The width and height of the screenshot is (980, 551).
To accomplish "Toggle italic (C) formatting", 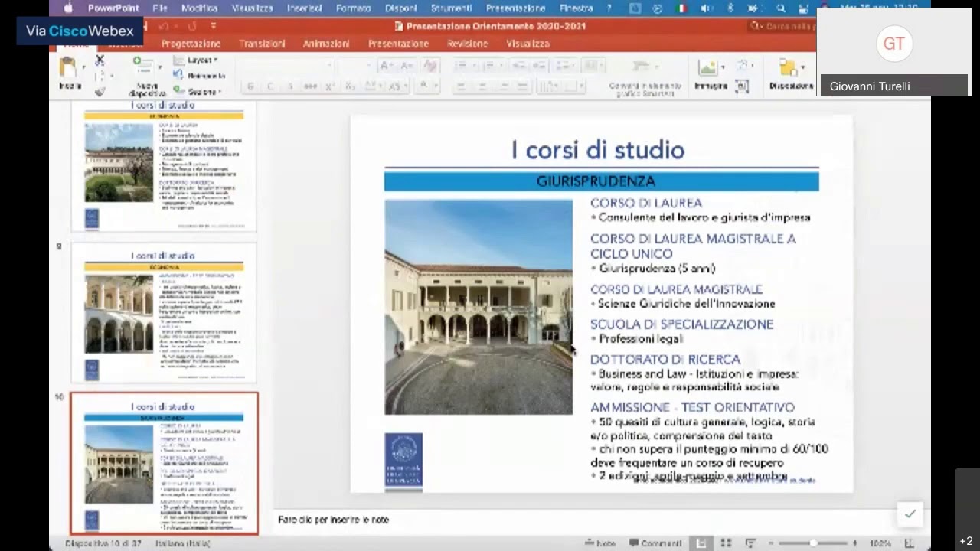I will [x=269, y=86].
